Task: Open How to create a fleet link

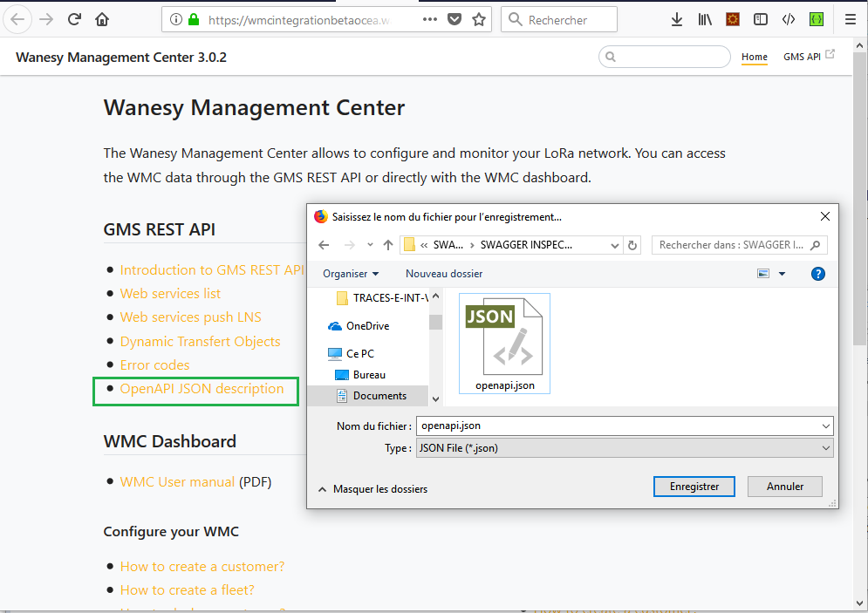Action: tap(187, 590)
